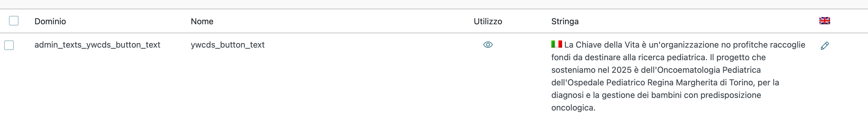Sort by the Dominio column header

point(50,21)
